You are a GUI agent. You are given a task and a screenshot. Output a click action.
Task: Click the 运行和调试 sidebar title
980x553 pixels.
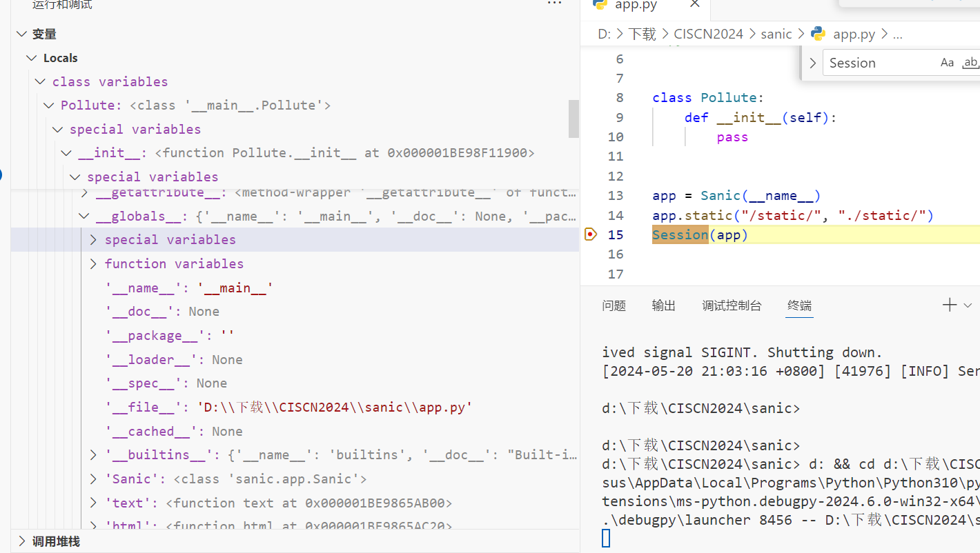coord(62,5)
